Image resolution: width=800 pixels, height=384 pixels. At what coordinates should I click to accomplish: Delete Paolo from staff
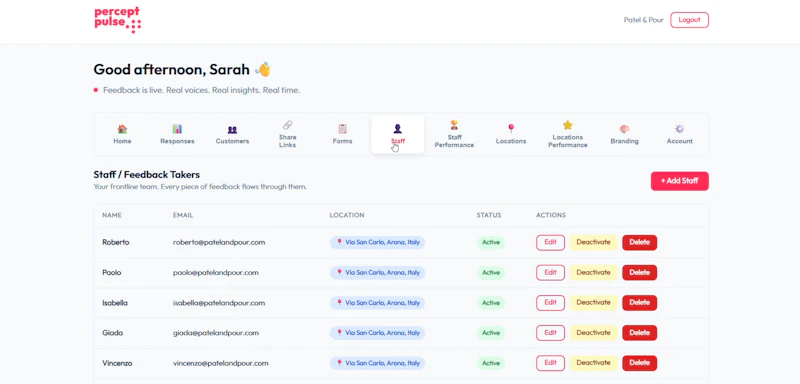click(x=639, y=273)
